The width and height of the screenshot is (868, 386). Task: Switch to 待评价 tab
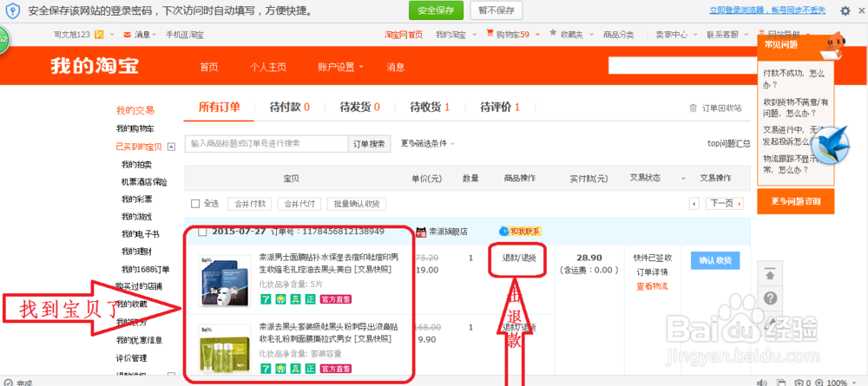pos(500,108)
